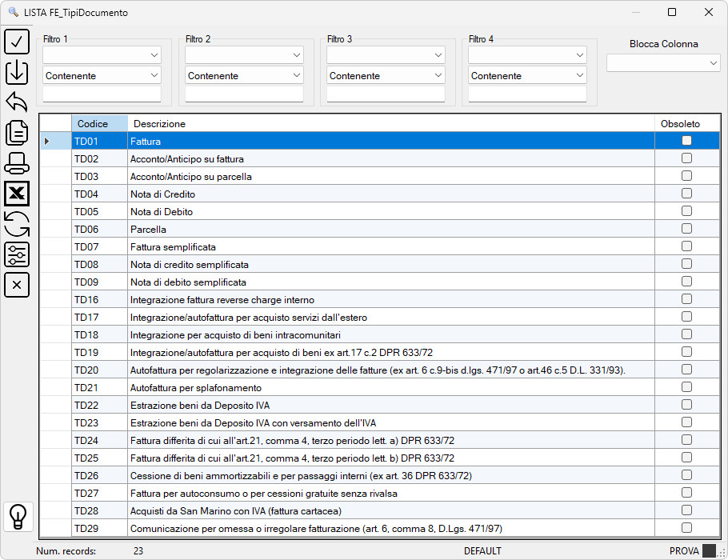728x560 pixels.
Task: Click the X cancel icon in sidebar
Action: click(17, 285)
